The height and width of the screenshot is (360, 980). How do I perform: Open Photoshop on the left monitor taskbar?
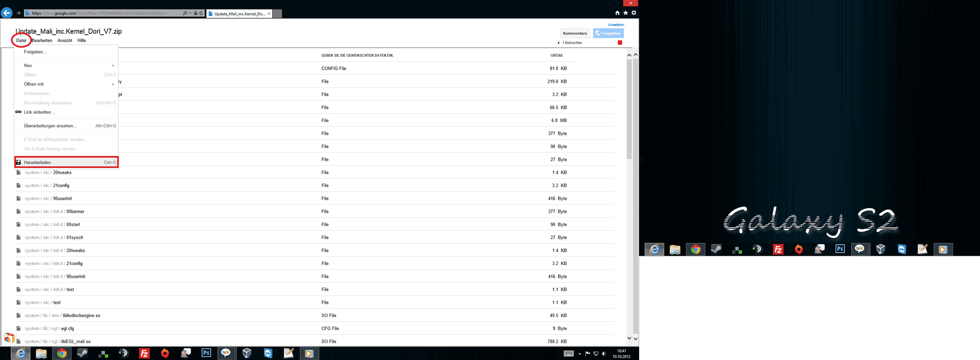206,353
